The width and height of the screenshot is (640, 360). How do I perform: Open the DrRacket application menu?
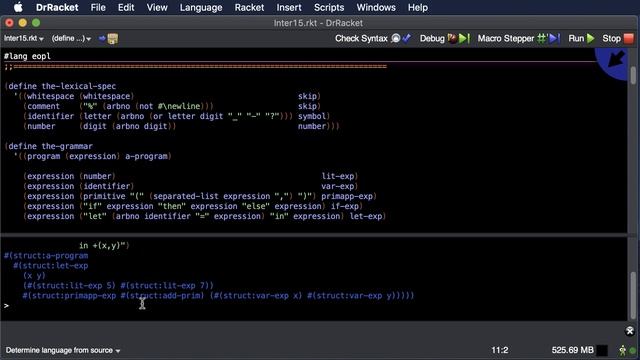tap(57, 7)
